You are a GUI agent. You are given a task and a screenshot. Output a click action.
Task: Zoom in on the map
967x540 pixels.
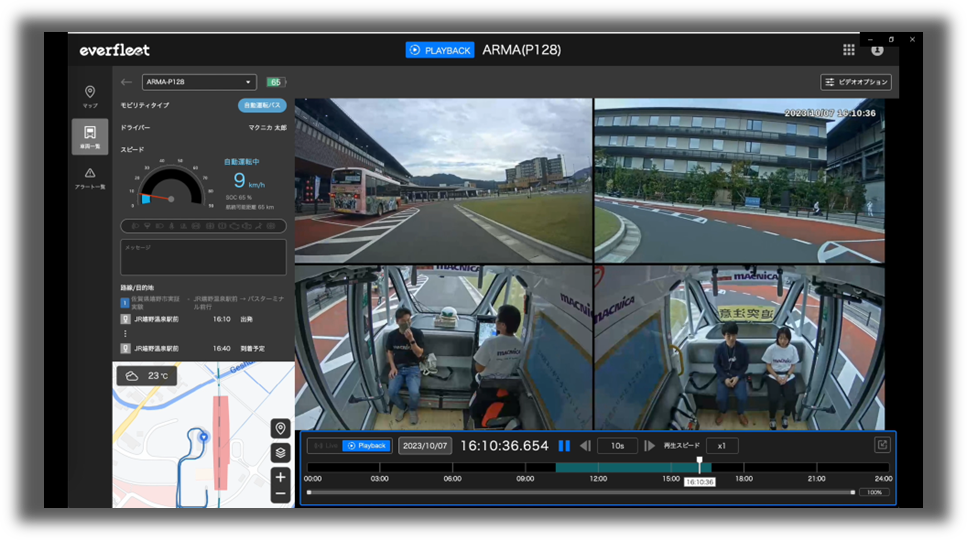280,477
